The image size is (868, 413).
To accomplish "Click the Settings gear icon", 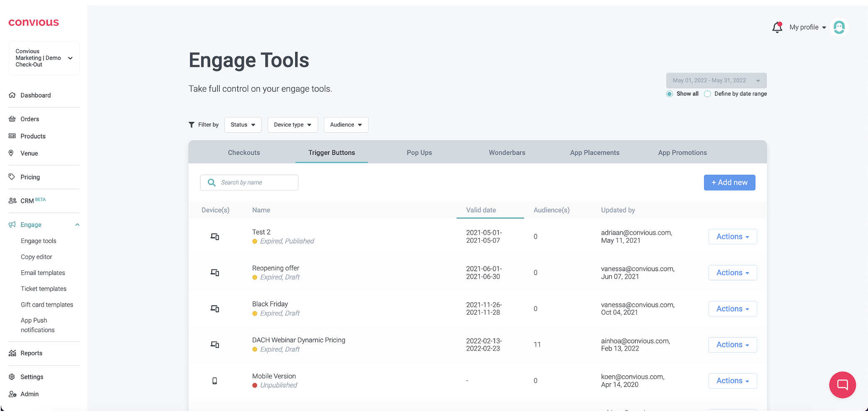I will [x=12, y=377].
